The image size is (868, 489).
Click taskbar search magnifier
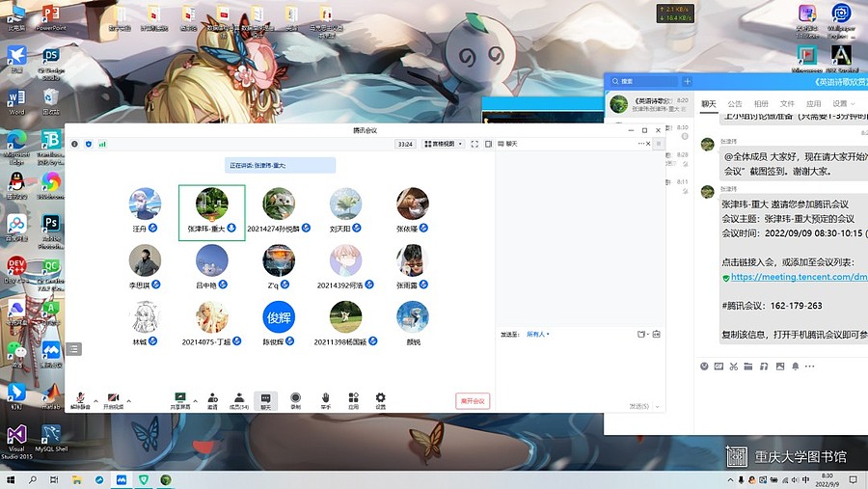coord(32,479)
